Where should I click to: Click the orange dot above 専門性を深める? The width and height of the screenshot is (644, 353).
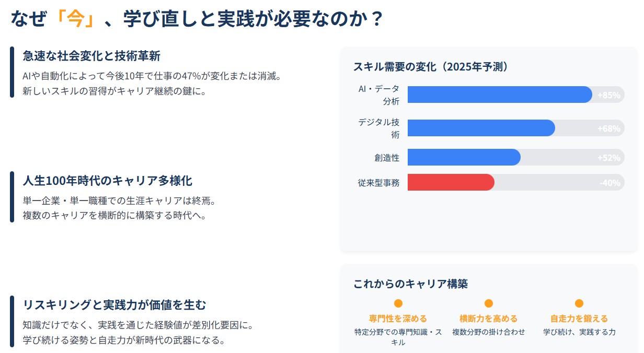398,303
